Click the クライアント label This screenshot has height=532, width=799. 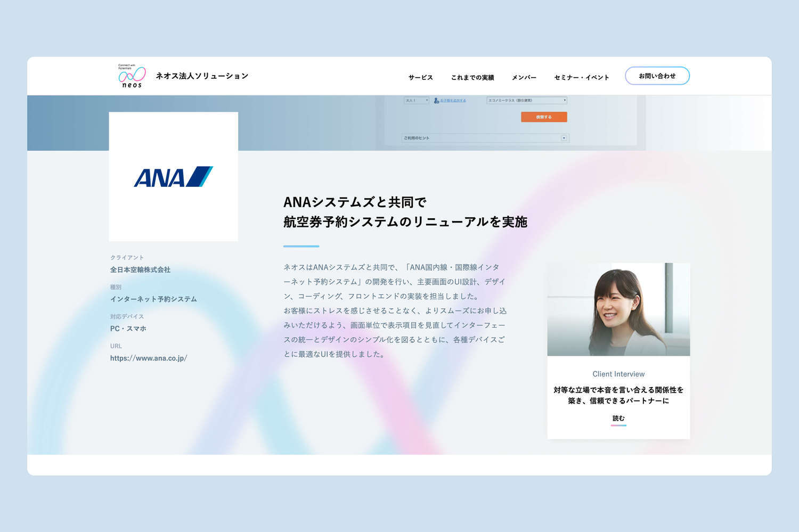tap(127, 258)
